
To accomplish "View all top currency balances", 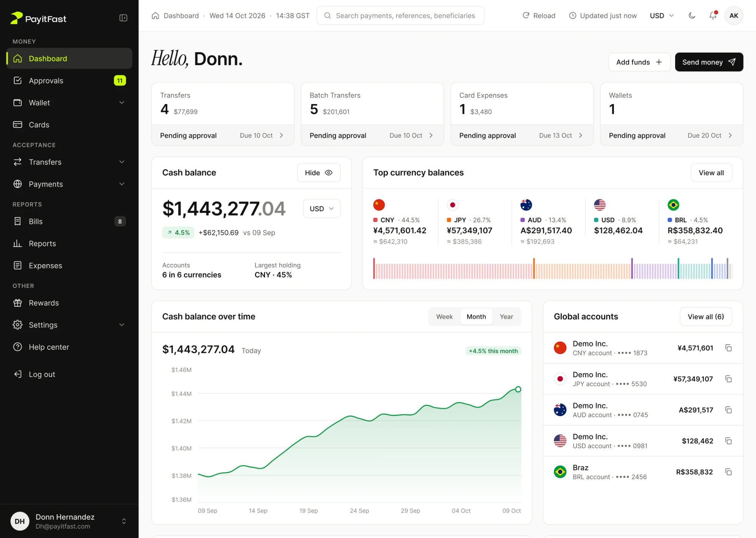I will pos(711,173).
